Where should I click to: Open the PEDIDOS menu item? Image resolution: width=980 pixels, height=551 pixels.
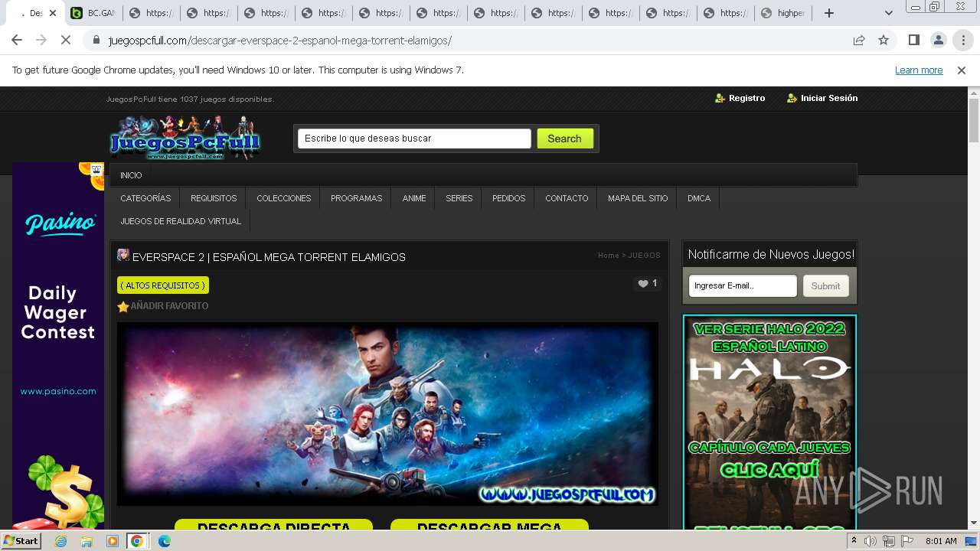508,198
